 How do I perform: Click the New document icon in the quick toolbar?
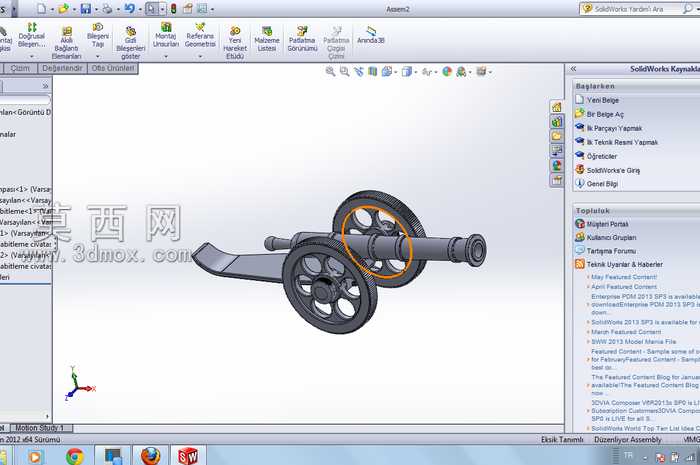(41, 8)
